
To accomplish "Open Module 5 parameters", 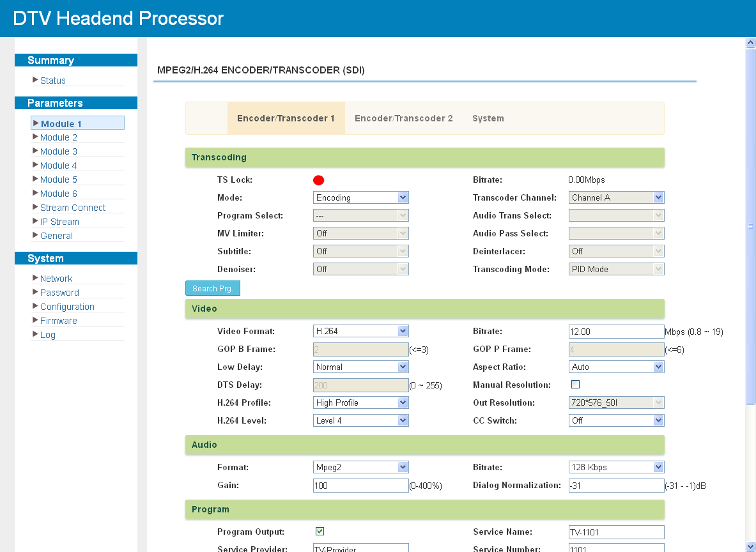I will (x=58, y=180).
